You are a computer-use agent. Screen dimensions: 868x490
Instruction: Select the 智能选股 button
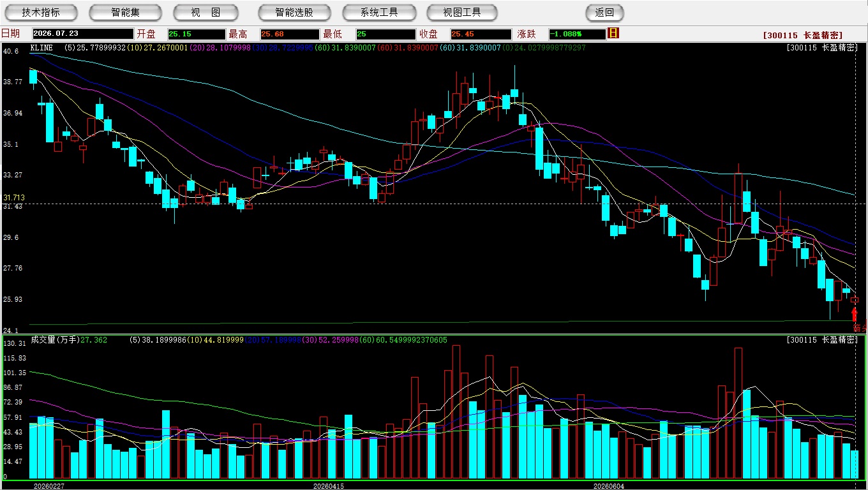tap(294, 12)
